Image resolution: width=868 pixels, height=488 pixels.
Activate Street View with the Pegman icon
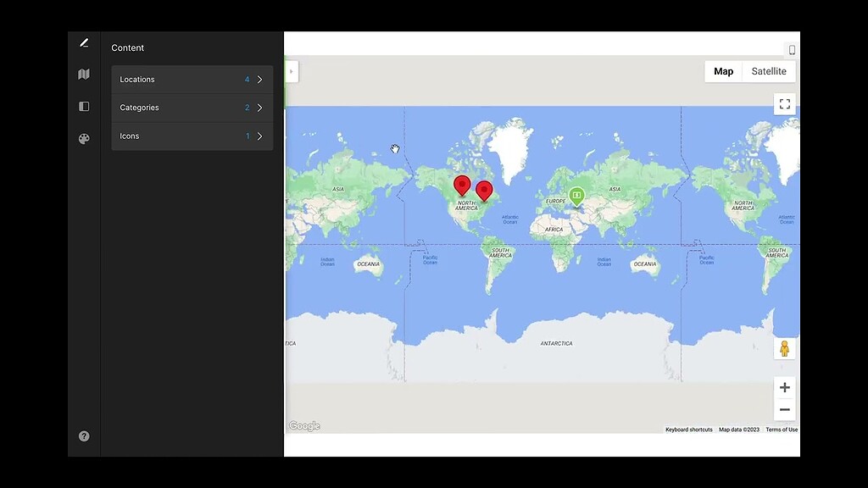click(784, 347)
